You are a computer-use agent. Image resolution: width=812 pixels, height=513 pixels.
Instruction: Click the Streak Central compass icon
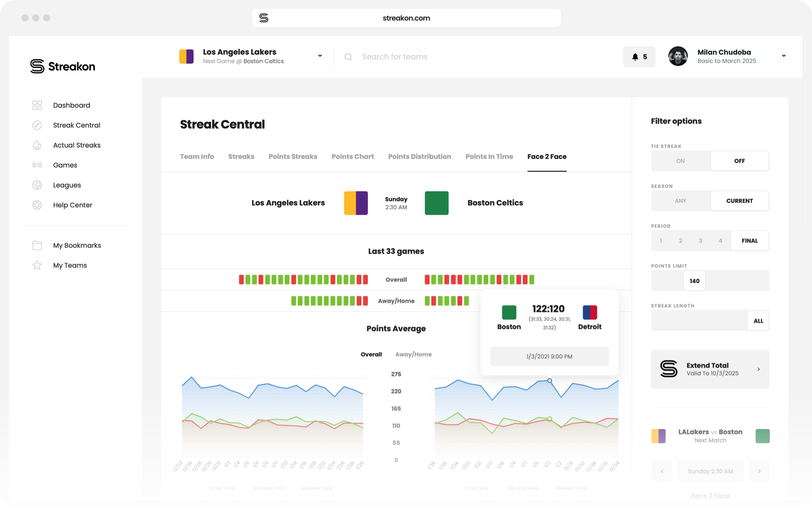coord(37,125)
